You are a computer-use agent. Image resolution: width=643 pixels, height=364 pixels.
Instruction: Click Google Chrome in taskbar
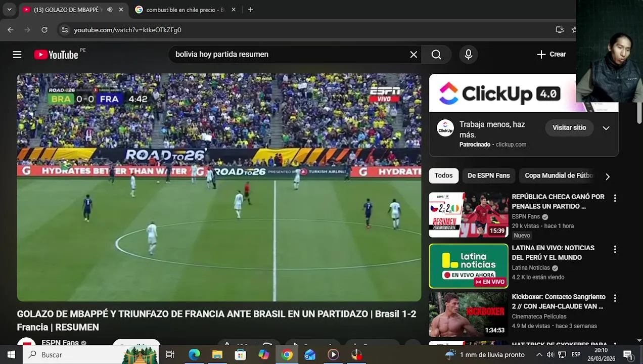tap(287, 355)
